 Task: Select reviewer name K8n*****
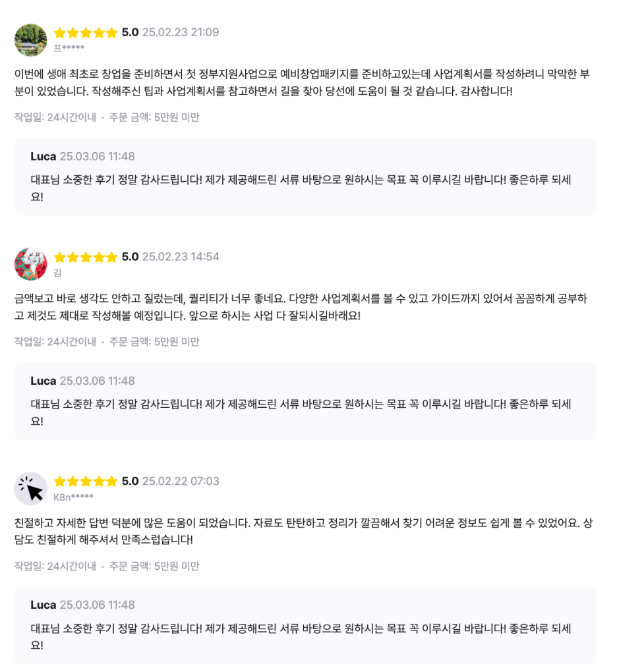point(73,497)
